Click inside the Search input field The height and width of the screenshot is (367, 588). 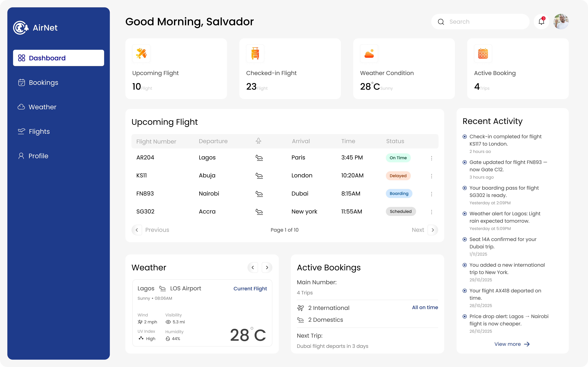[484, 22]
